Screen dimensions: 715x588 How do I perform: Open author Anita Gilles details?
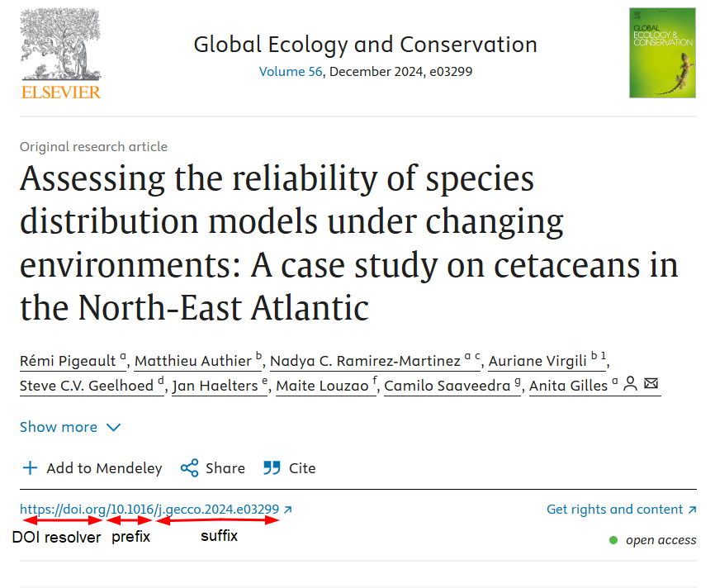[568, 386]
